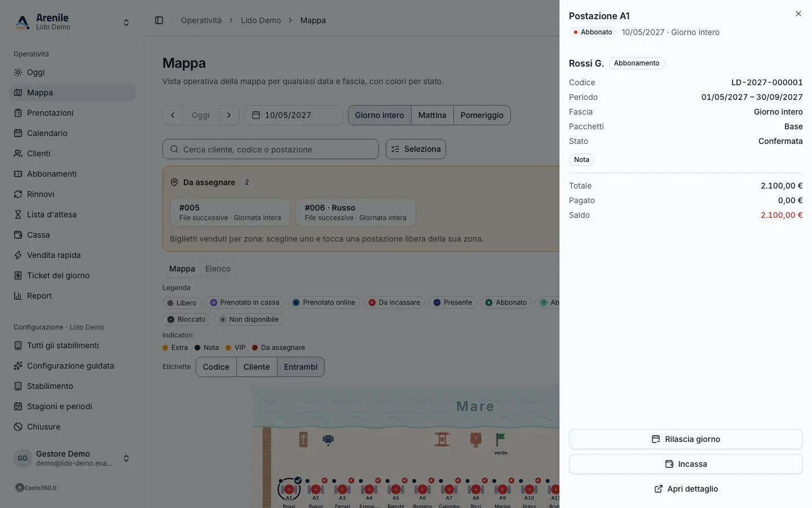Click the Lido Demo breadcrumb
The height and width of the screenshot is (508, 812).
(261, 20)
